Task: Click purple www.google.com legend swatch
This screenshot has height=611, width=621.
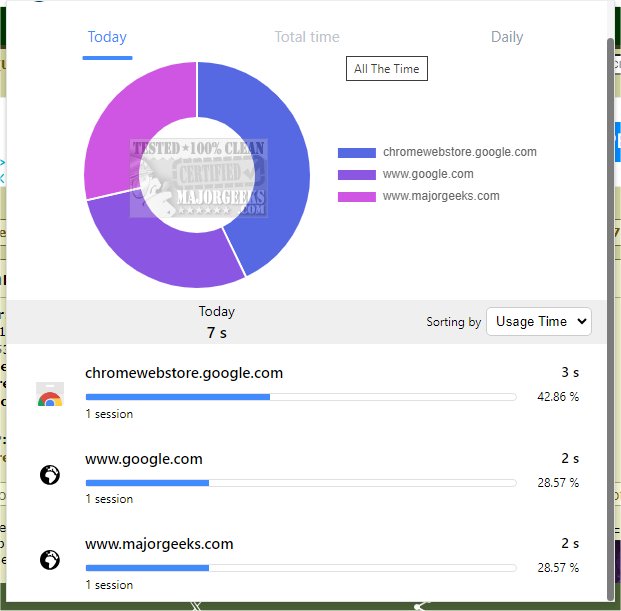Action: (356, 175)
